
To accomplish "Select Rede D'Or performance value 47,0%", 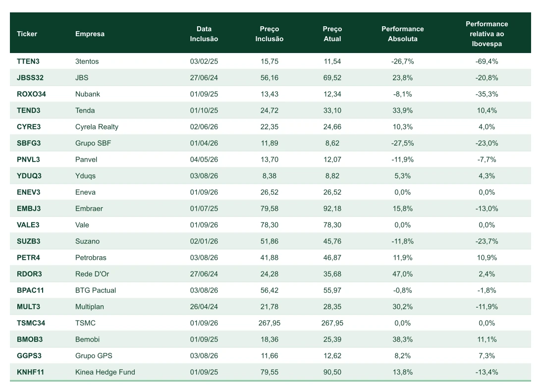I will [403, 274].
